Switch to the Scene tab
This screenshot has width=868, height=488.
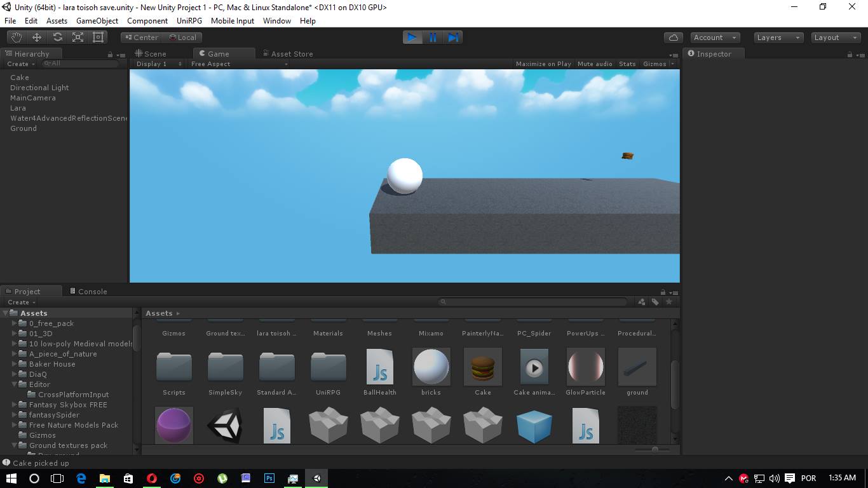pos(151,54)
